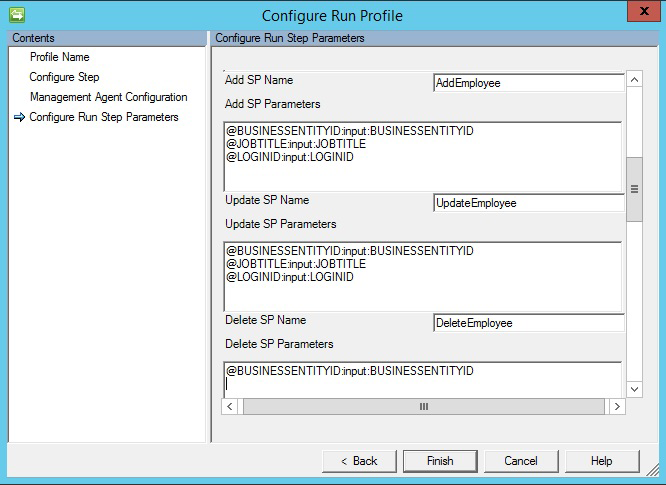Click the Add SP Name field

pos(529,83)
